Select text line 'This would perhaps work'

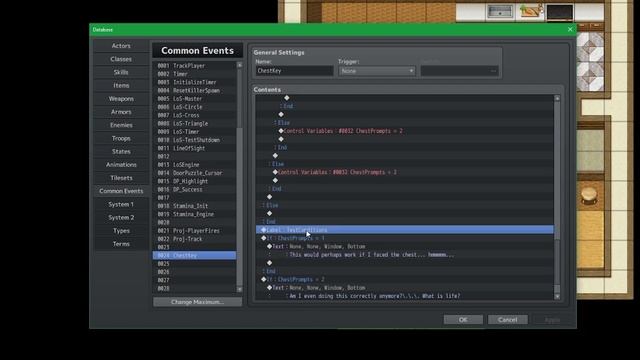(404, 255)
